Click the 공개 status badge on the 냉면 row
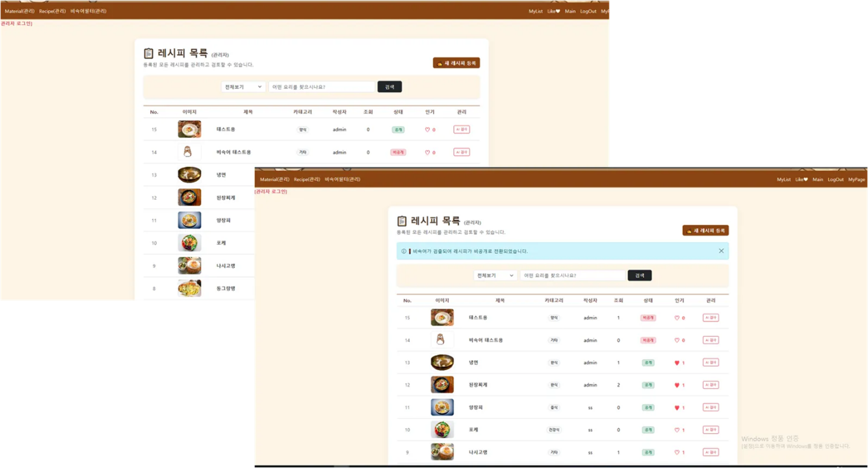The width and height of the screenshot is (868, 468). [648, 363]
